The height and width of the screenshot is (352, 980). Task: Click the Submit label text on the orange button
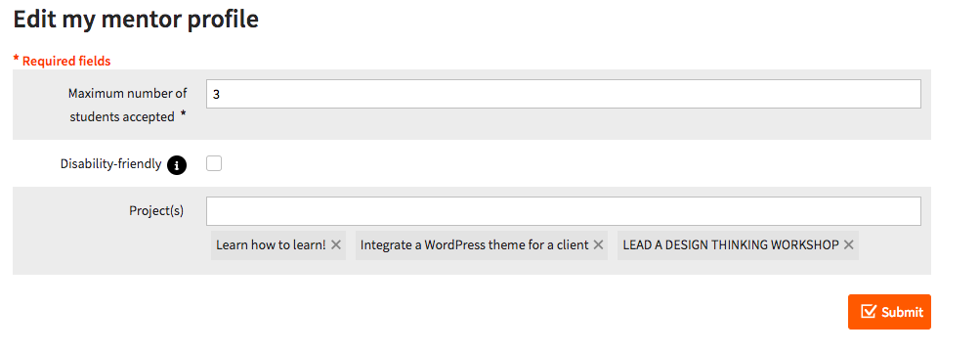point(902,312)
